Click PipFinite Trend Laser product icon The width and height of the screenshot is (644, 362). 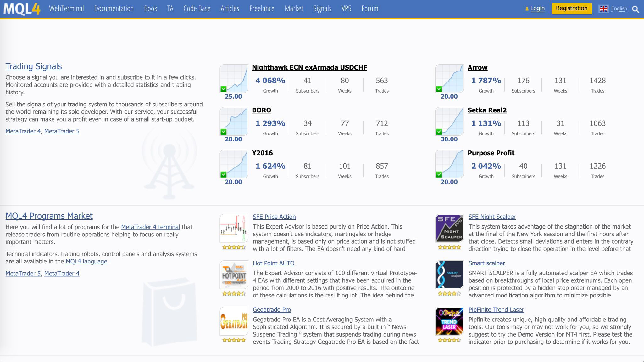click(x=449, y=321)
